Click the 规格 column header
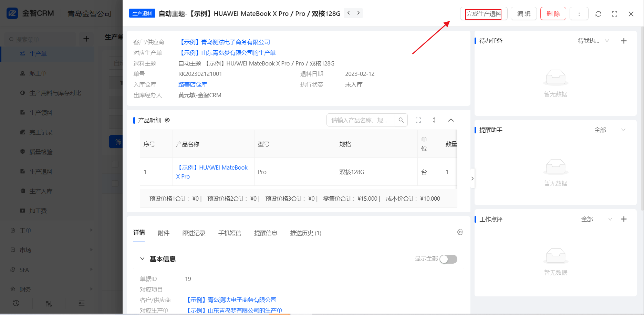The height and width of the screenshot is (315, 644). point(377,144)
